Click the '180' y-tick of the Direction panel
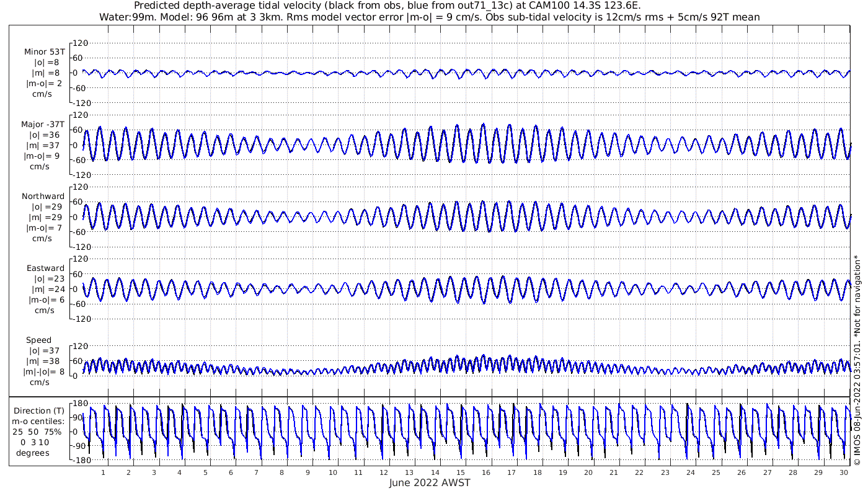 (81, 404)
